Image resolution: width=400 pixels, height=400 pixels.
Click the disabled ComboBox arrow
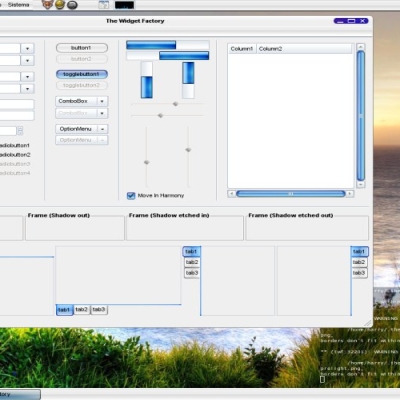tap(102, 113)
